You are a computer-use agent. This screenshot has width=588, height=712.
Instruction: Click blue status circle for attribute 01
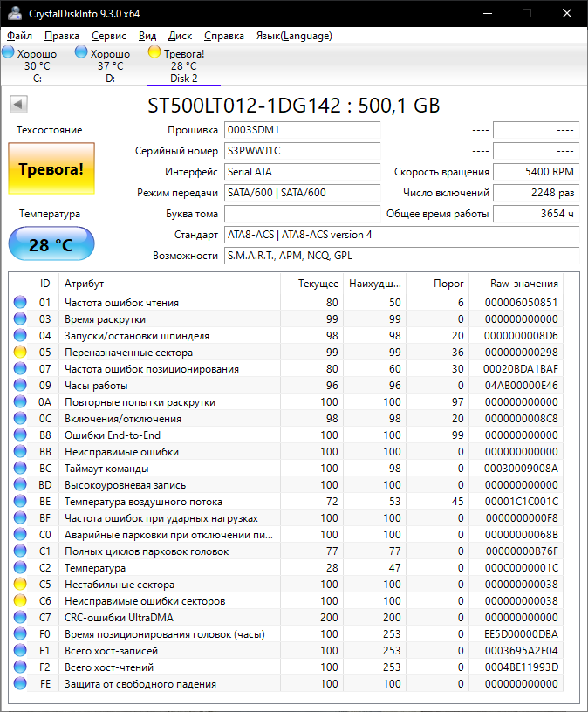point(20,302)
